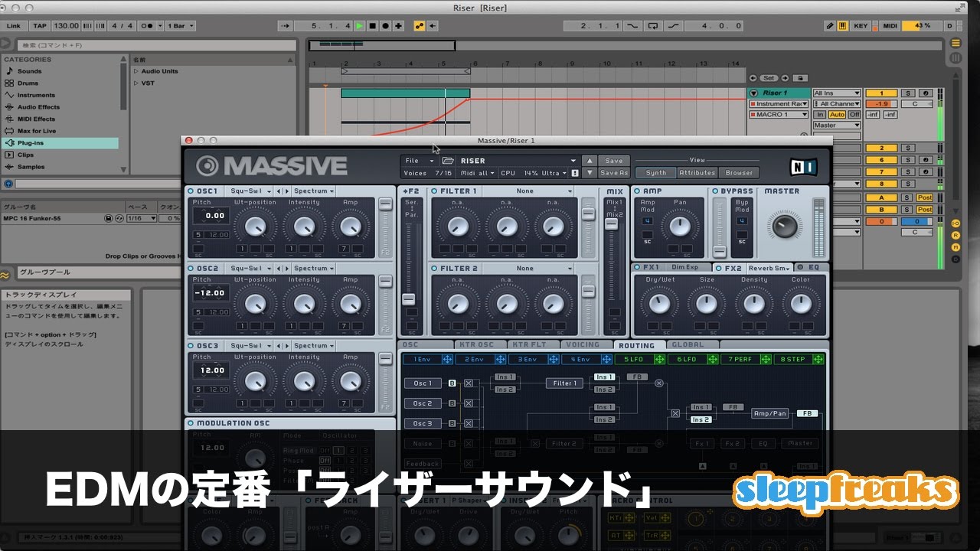The height and width of the screenshot is (551, 980).
Task: Open the Ultra quality dropdown
Action: pos(554,174)
